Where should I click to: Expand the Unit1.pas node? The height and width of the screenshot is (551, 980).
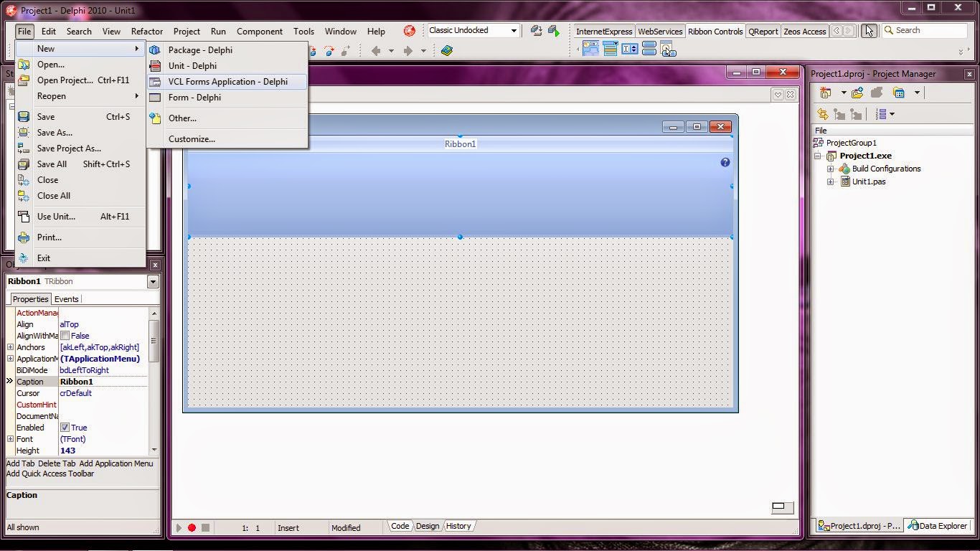click(x=830, y=182)
